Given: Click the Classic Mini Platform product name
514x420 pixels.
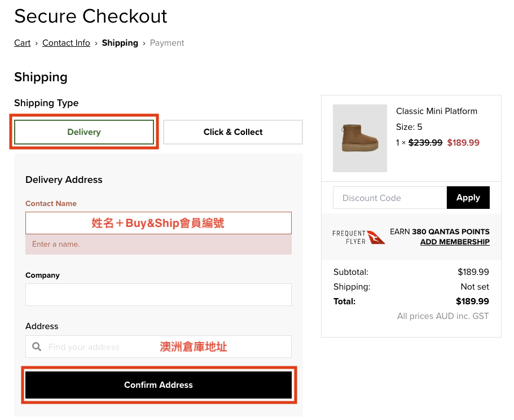Looking at the screenshot, I should pyautogui.click(x=436, y=111).
